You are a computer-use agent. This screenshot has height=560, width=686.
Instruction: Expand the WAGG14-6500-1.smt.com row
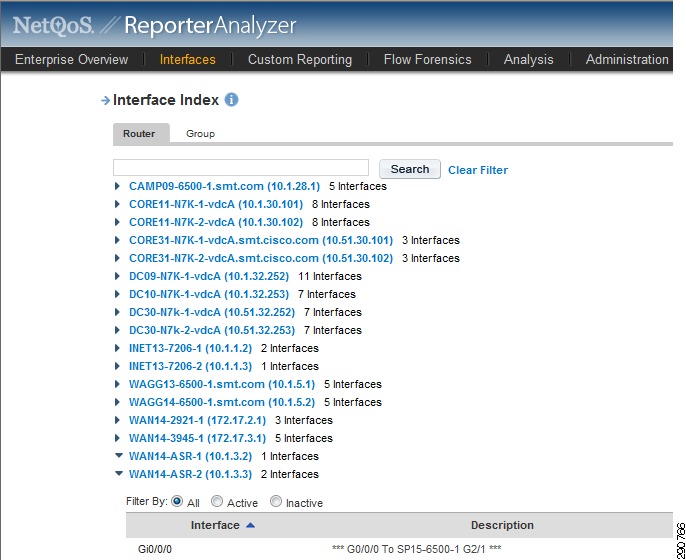[117, 402]
